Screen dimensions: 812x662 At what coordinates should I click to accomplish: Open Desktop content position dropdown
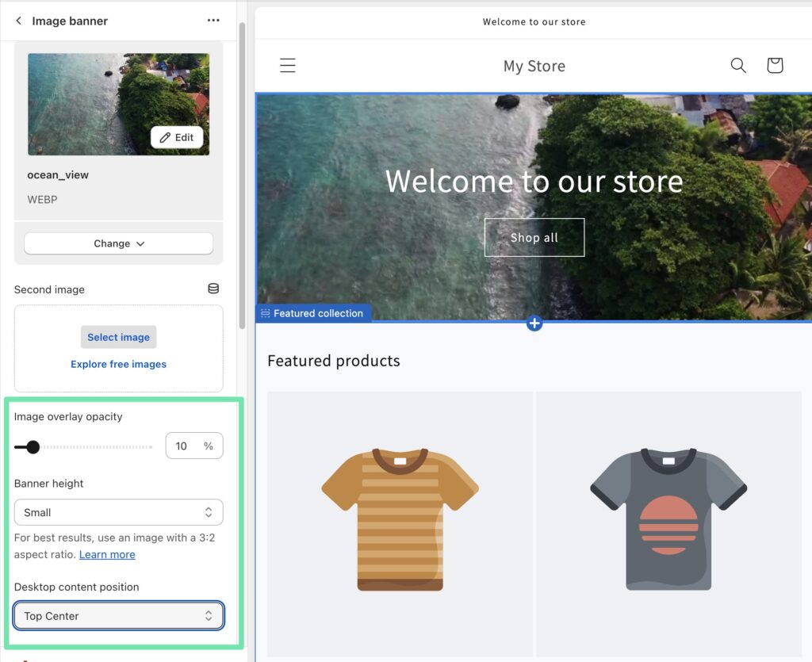click(x=119, y=616)
